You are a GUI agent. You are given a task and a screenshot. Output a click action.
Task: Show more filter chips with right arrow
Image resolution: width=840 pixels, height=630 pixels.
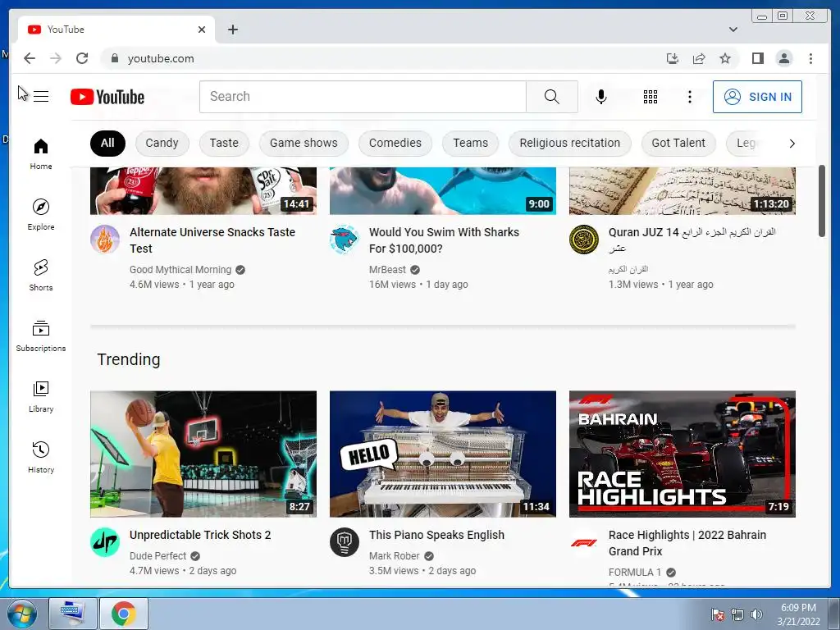792,144
